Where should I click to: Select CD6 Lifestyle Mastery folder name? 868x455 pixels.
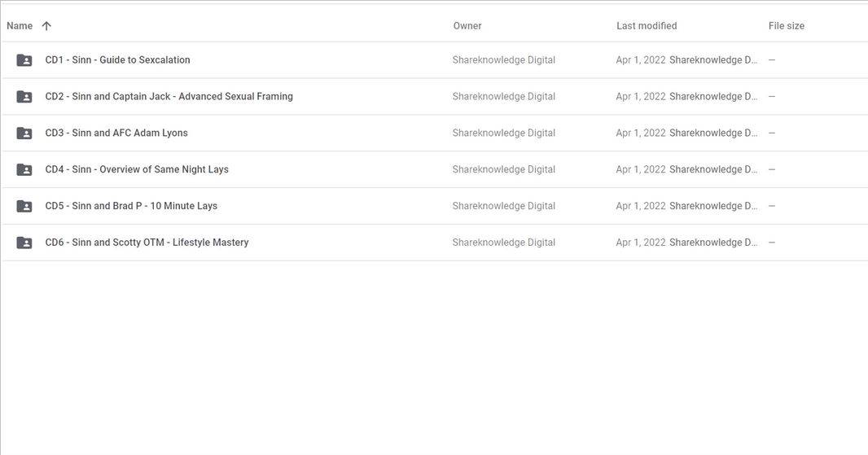tap(147, 243)
